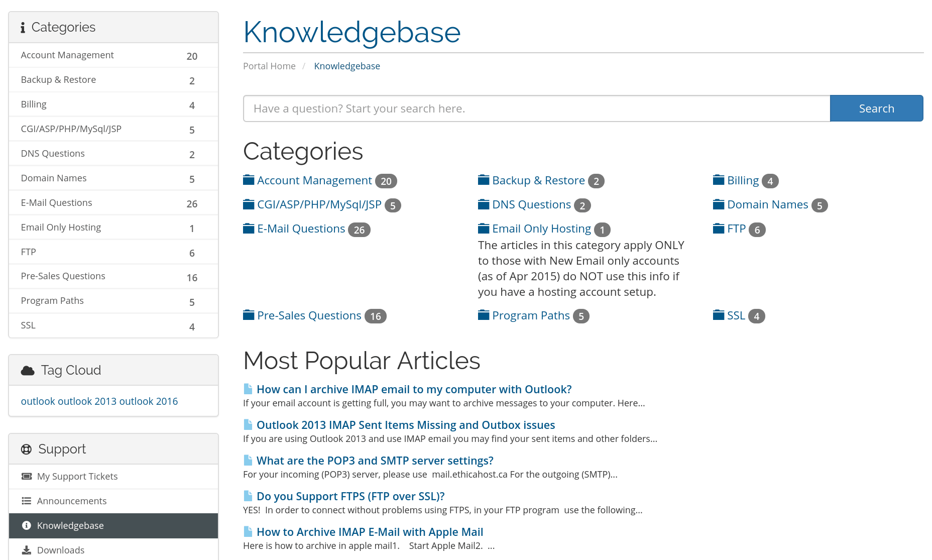
Task: Open E-Mail Questions category link in main area
Action: 301,229
